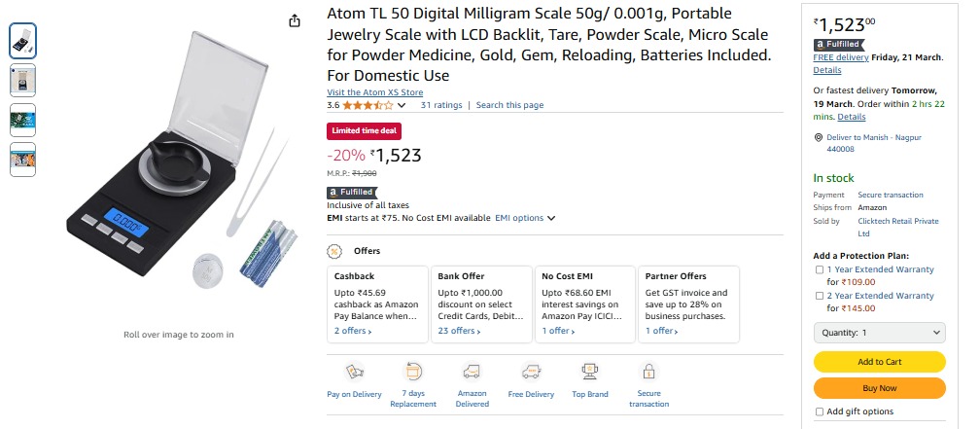Click the Pay on Delivery icon

click(354, 372)
